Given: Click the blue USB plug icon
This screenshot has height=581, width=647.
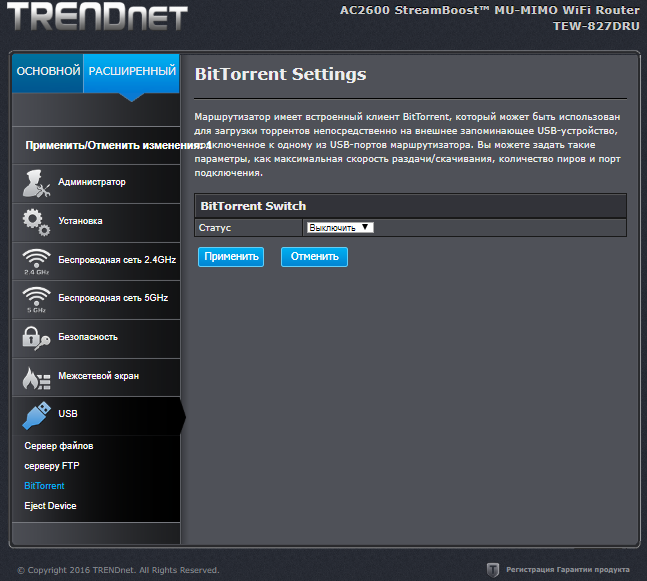Looking at the screenshot, I should 36,416.
